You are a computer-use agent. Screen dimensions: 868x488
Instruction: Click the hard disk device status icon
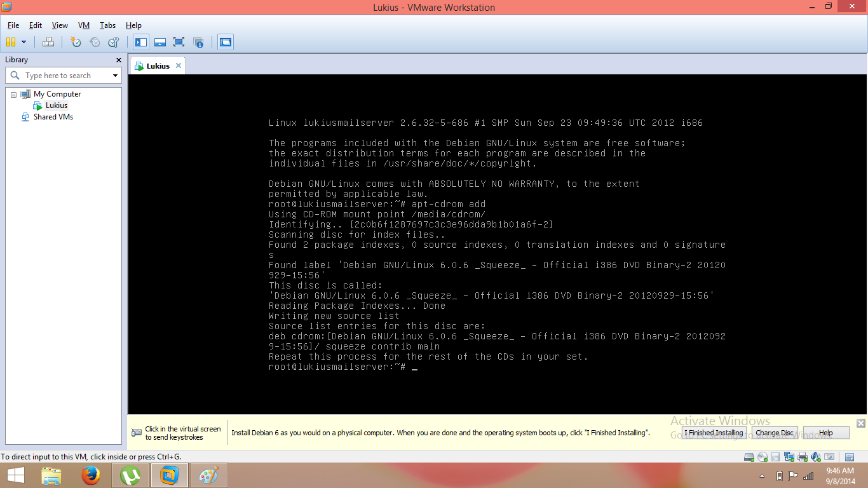point(749,457)
